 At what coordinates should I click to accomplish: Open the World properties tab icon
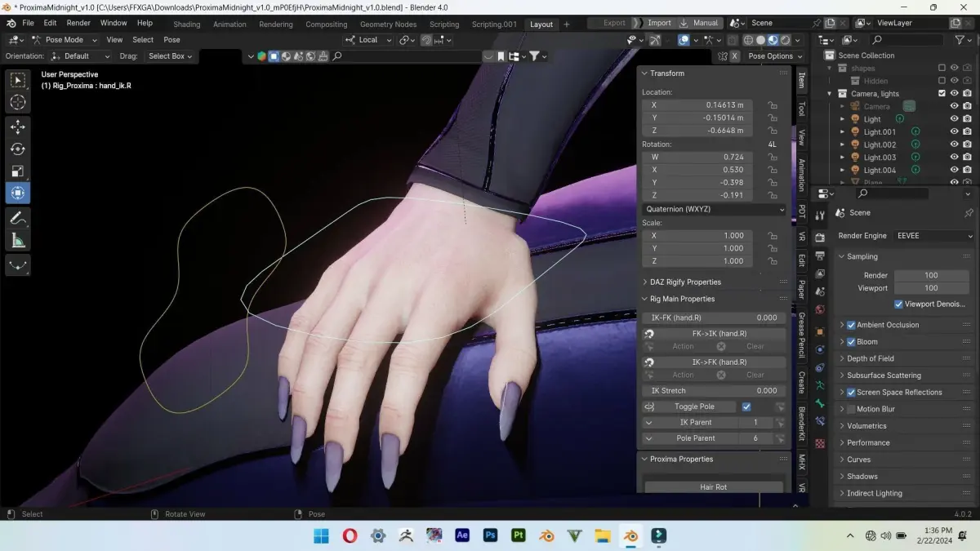[820, 311]
